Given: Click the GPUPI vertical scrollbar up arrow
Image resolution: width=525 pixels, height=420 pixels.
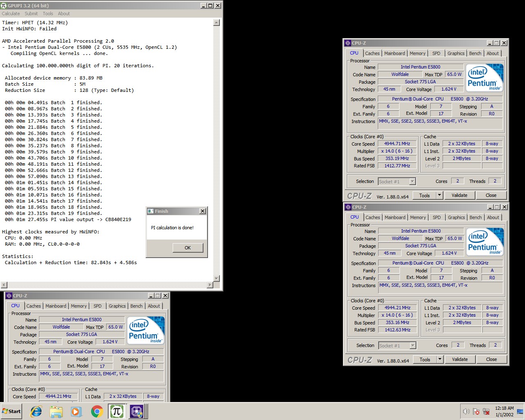Looking at the screenshot, I should [x=217, y=23].
